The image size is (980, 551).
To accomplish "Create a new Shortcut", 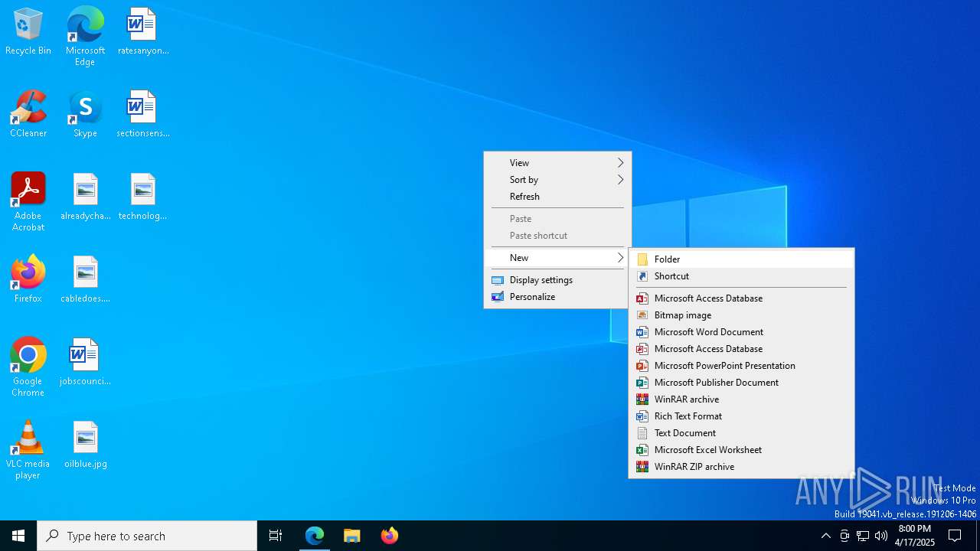I will (x=741, y=276).
